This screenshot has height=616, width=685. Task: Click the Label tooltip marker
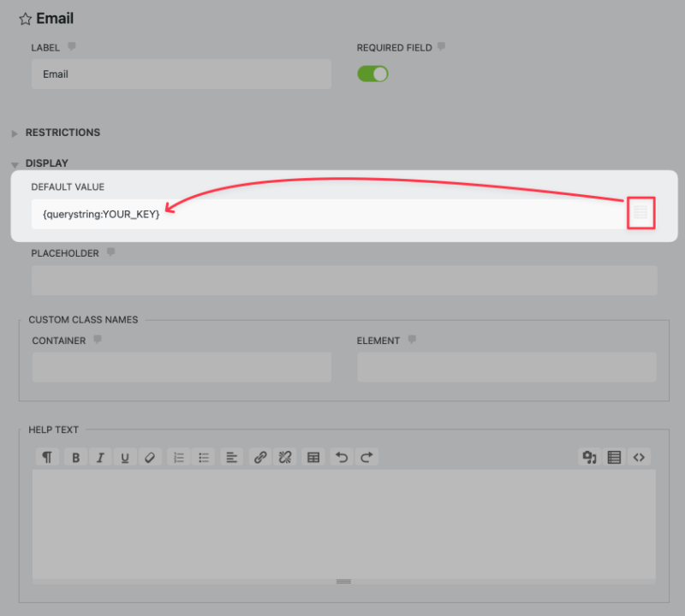pos(72,46)
